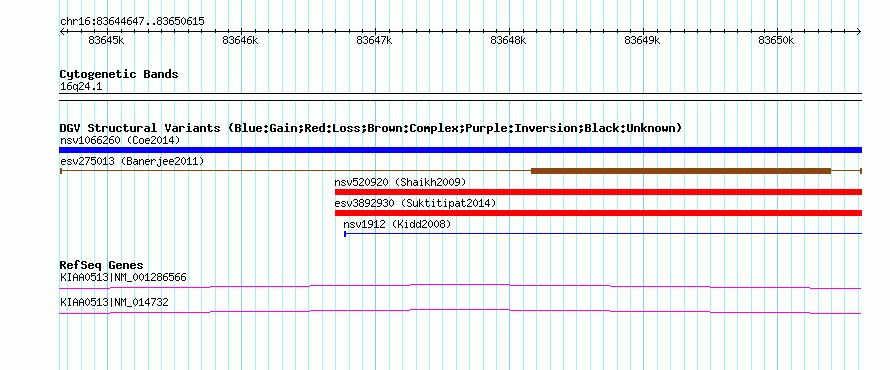Click the 83650k ruler tick label
This screenshot has height=370, width=890.
tap(776, 40)
